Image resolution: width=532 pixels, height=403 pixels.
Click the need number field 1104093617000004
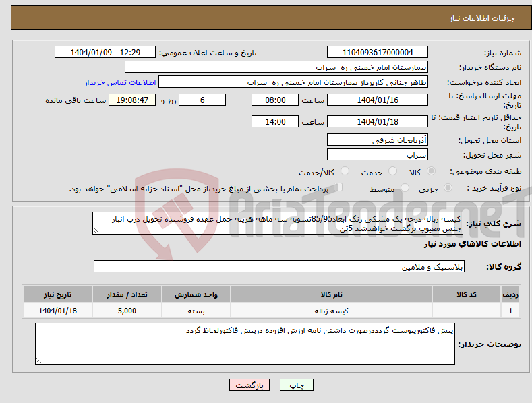(x=378, y=53)
